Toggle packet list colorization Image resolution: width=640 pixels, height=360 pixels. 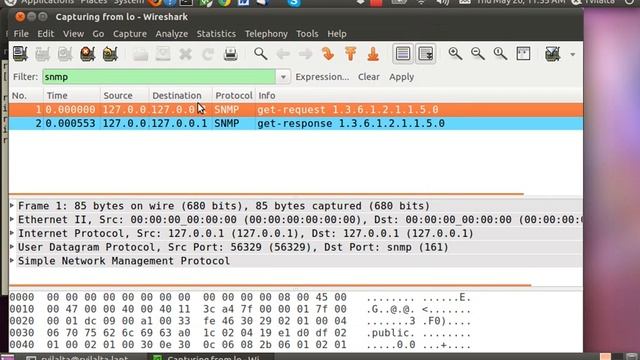click(x=403, y=53)
